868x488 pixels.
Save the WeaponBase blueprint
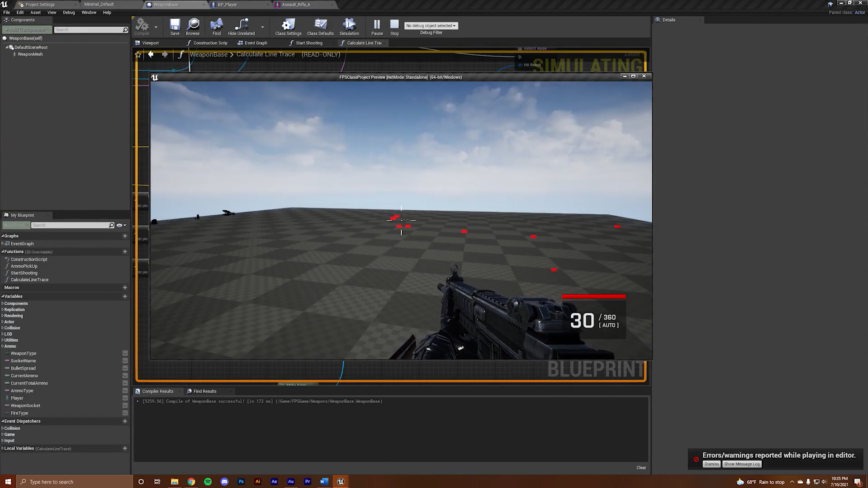175,26
